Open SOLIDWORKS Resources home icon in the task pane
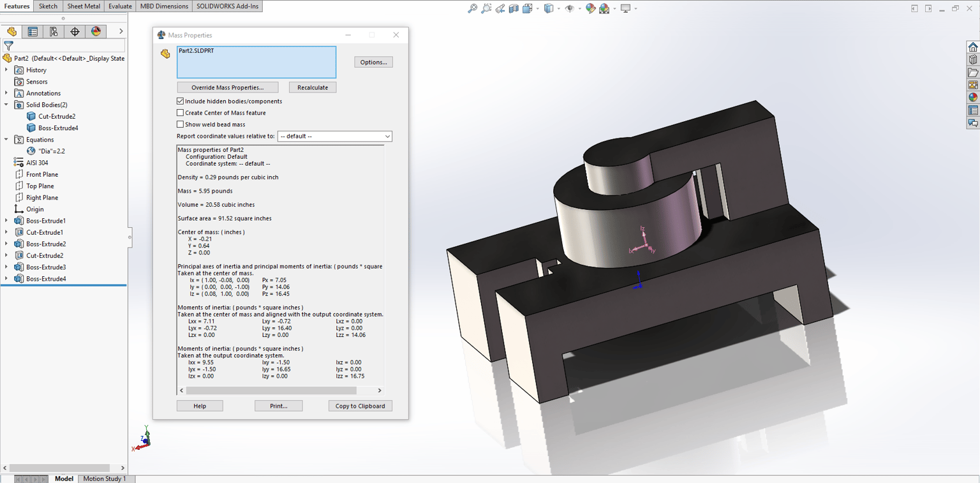 tap(973, 47)
